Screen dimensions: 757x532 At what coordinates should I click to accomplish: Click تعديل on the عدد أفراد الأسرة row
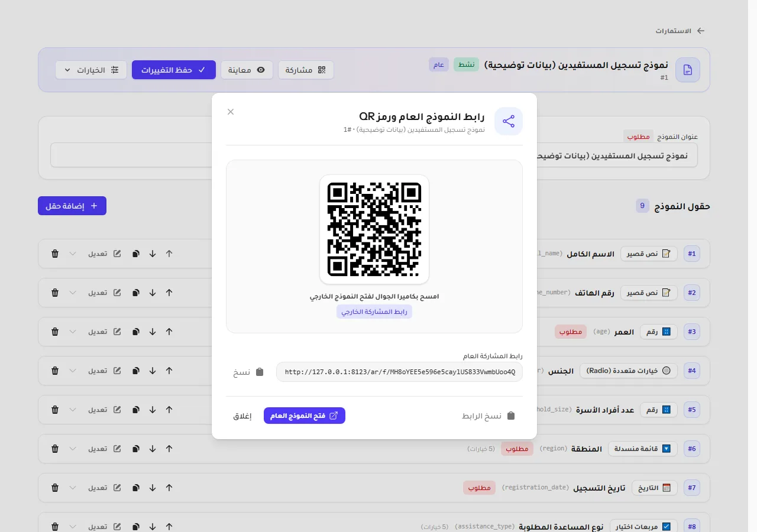pos(105,410)
